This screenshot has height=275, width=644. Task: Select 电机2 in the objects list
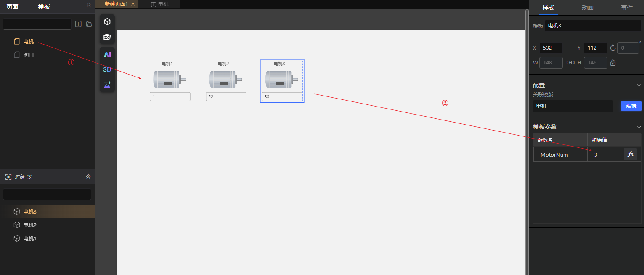[x=48, y=225]
